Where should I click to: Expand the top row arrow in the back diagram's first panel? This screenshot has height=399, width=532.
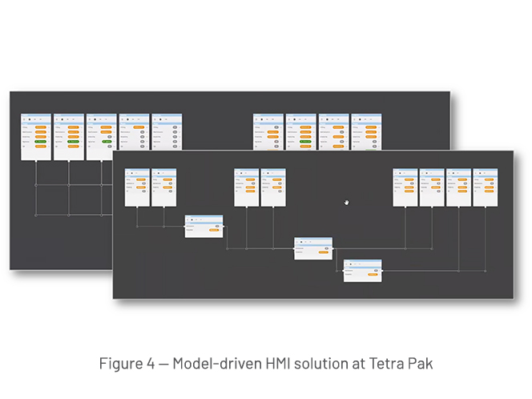click(x=48, y=127)
